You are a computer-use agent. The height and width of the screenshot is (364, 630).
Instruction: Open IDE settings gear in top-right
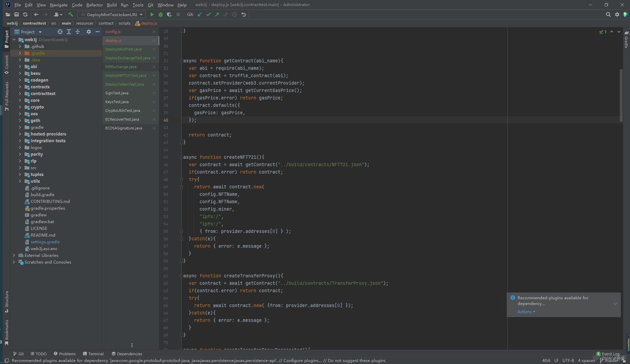617,14
